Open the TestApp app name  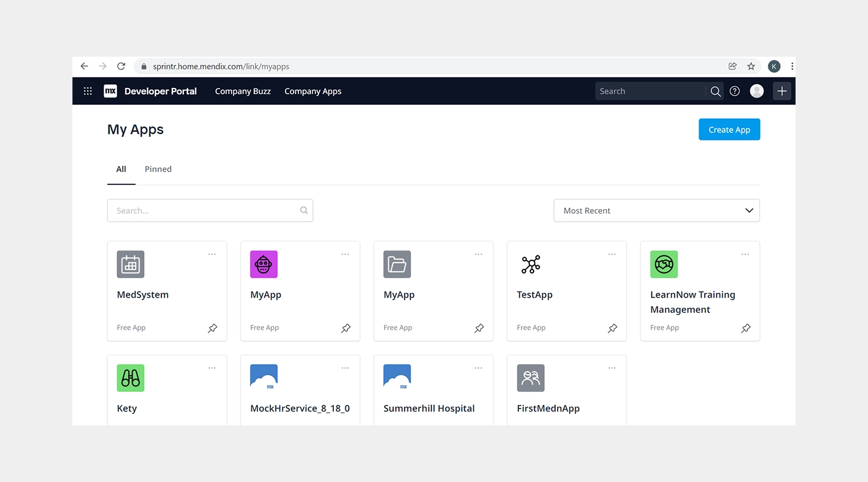pyautogui.click(x=535, y=295)
